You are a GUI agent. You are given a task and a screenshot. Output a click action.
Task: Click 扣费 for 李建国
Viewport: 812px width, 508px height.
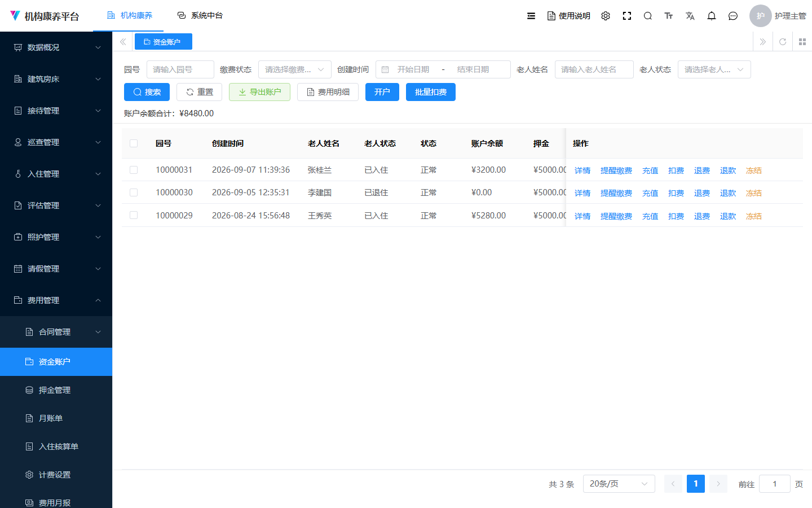coord(676,193)
